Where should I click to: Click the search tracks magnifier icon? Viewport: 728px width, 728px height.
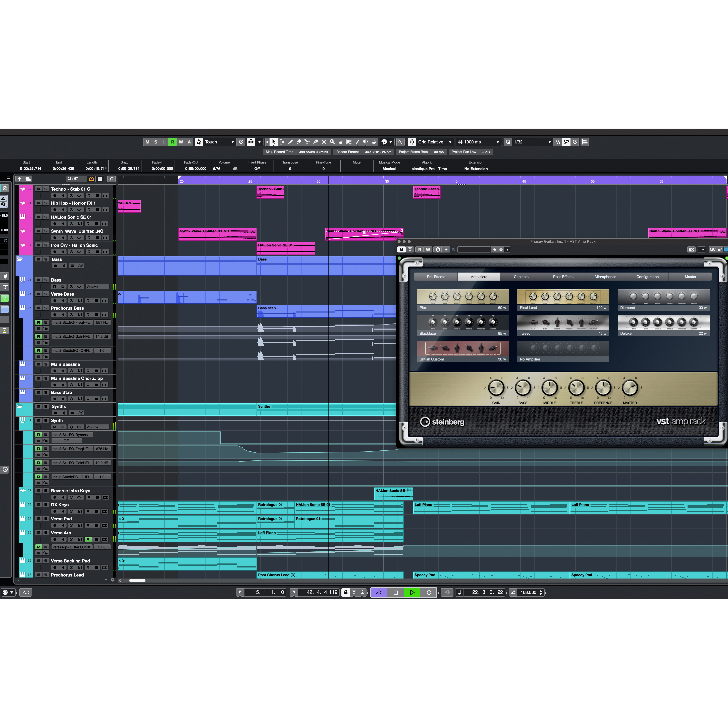[x=111, y=179]
